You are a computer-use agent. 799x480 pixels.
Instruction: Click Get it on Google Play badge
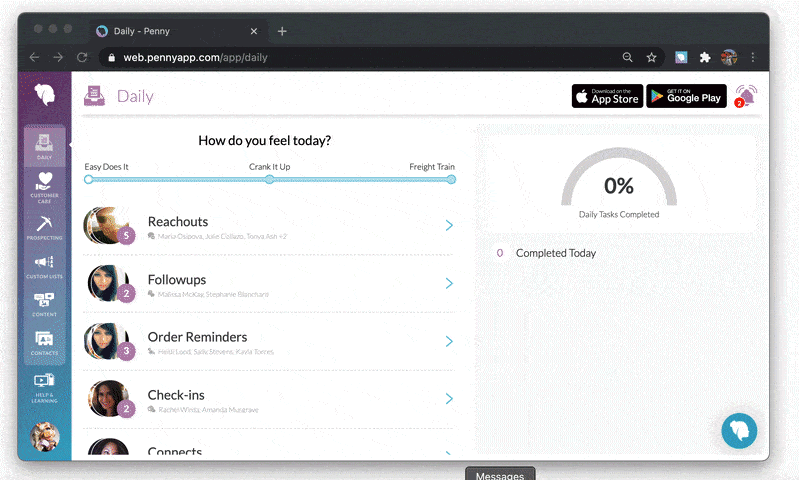(x=686, y=96)
